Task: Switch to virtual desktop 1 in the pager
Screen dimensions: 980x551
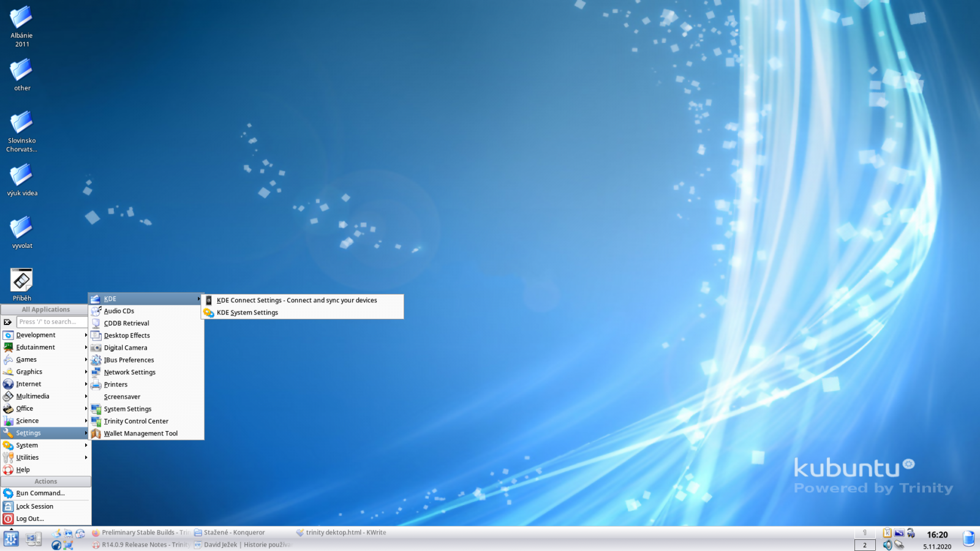Action: coord(864,532)
